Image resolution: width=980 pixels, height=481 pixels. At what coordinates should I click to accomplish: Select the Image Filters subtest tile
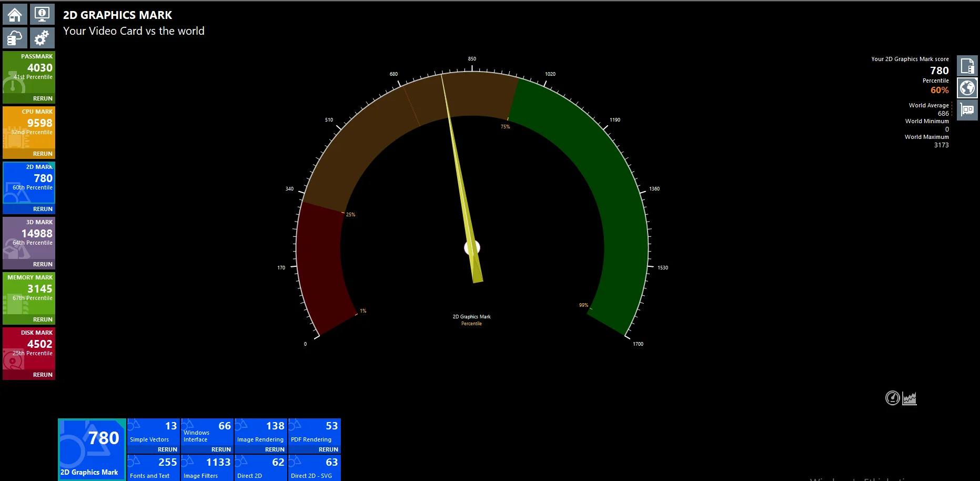click(x=207, y=467)
